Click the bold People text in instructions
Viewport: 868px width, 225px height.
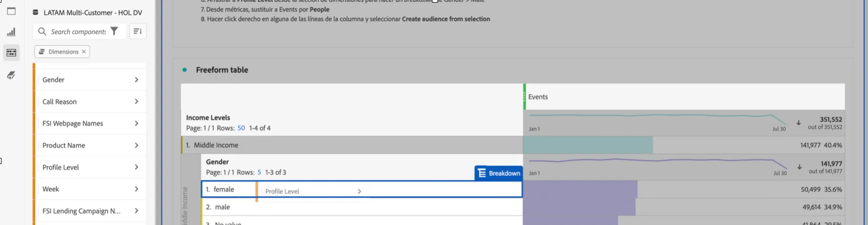click(319, 9)
